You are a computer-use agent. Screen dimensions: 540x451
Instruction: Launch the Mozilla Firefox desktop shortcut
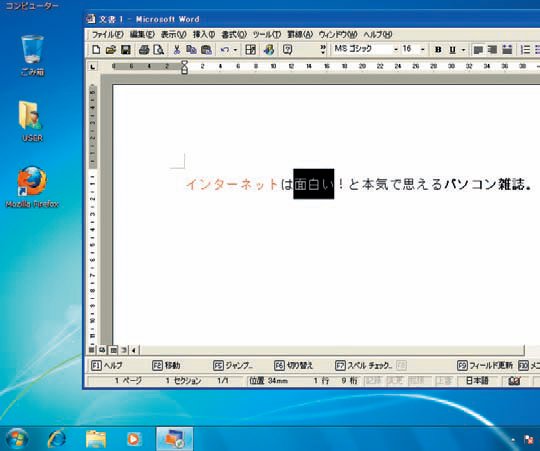pyautogui.click(x=32, y=187)
